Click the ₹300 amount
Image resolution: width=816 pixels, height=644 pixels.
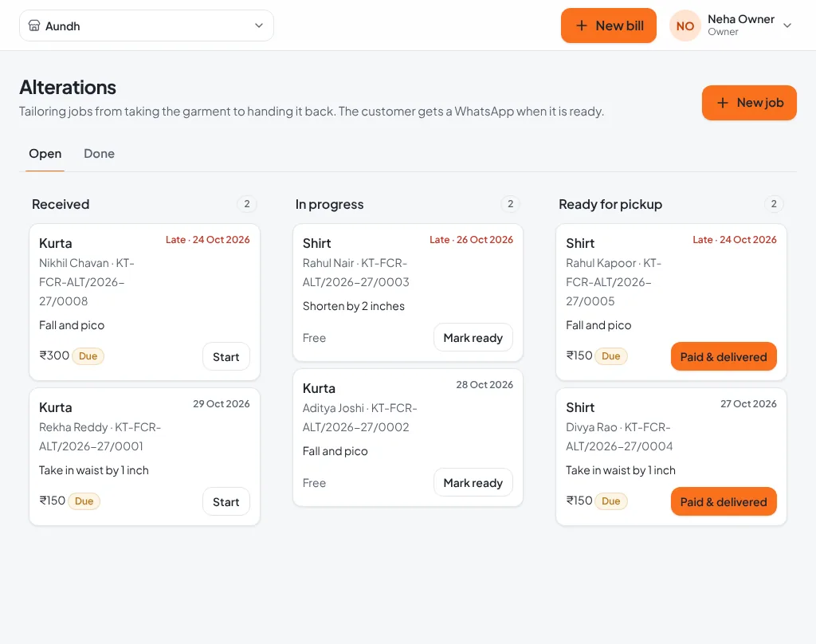click(54, 355)
